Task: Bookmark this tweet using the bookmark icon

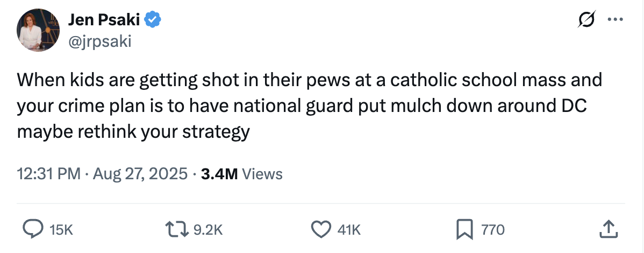Action: 463,230
